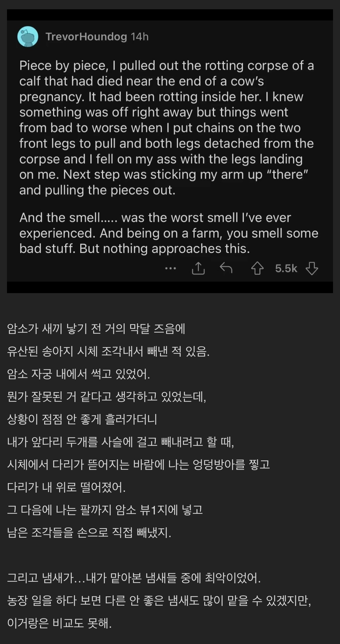Click the line "유산된 송아지 시체 조각내서 빼낸 적 있음."
The width and height of the screenshot is (340, 644).
pyautogui.click(x=108, y=351)
